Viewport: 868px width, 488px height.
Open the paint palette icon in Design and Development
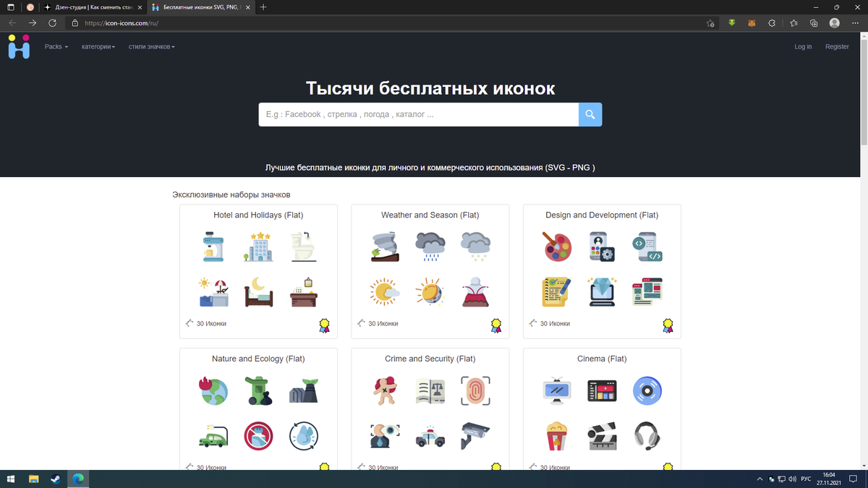[556, 246]
